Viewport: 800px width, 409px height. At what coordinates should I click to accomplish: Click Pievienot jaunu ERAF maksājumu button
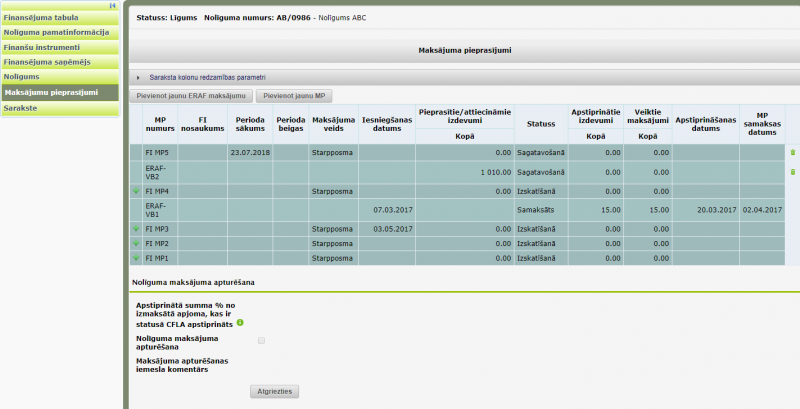pyautogui.click(x=191, y=96)
